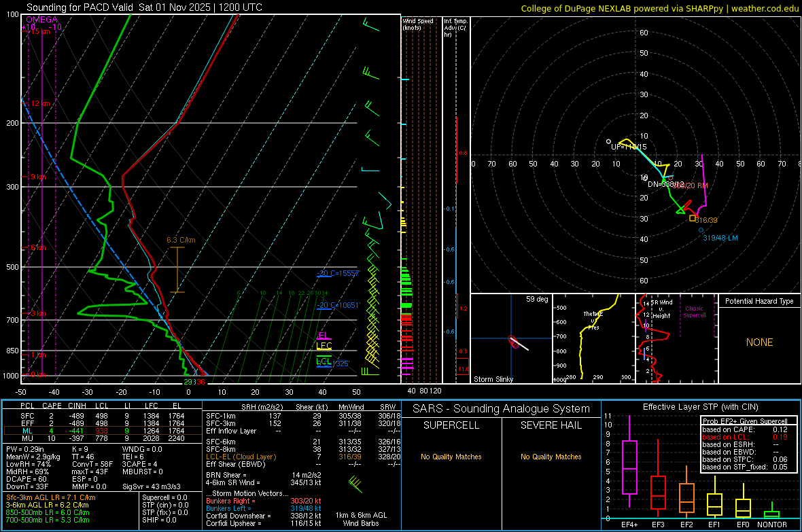Click the 'Storm Slinky' caption
This screenshot has height=532, width=802.
[x=493, y=379]
